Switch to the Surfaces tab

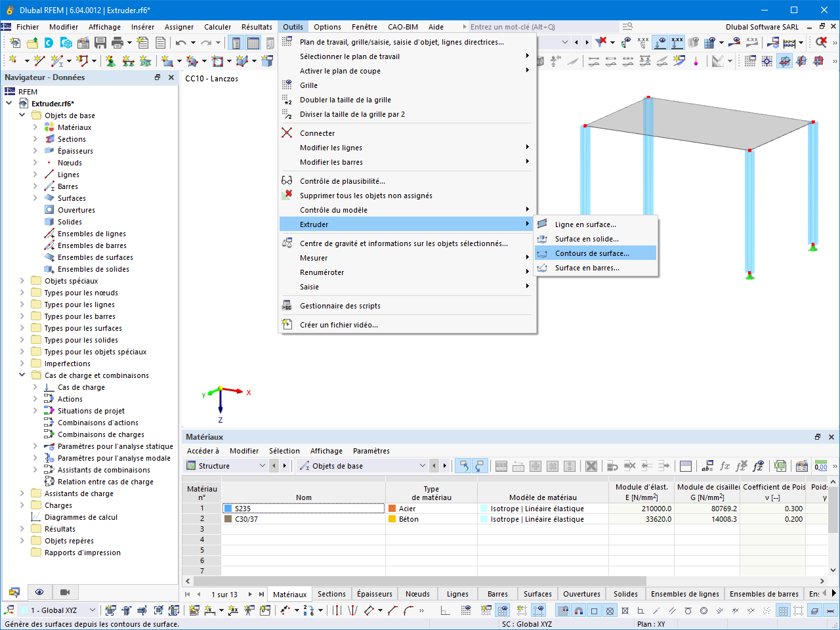tap(537, 594)
